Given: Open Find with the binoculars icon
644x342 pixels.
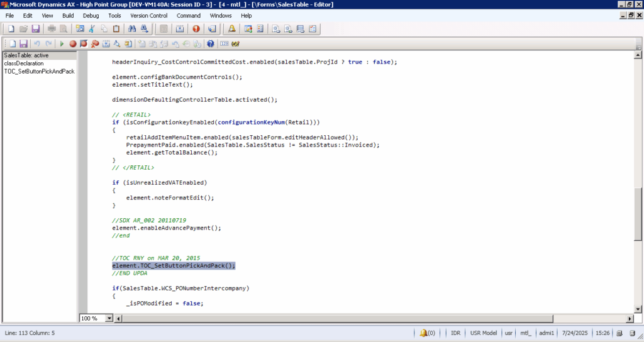Looking at the screenshot, I should pos(132,29).
